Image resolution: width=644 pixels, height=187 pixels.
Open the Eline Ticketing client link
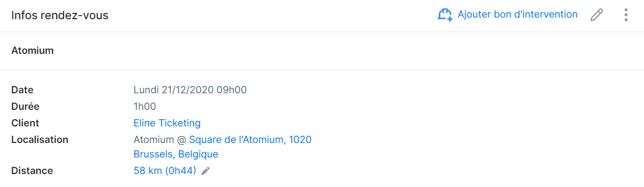point(167,123)
